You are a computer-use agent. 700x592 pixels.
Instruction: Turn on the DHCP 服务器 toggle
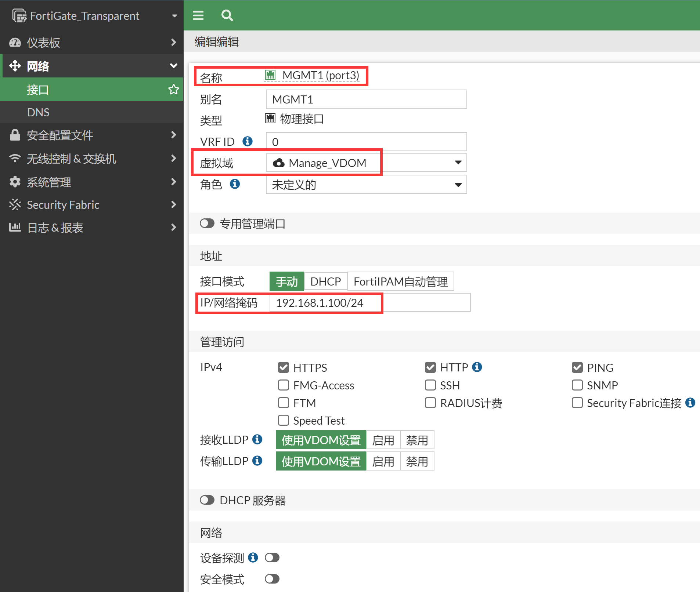tap(207, 500)
